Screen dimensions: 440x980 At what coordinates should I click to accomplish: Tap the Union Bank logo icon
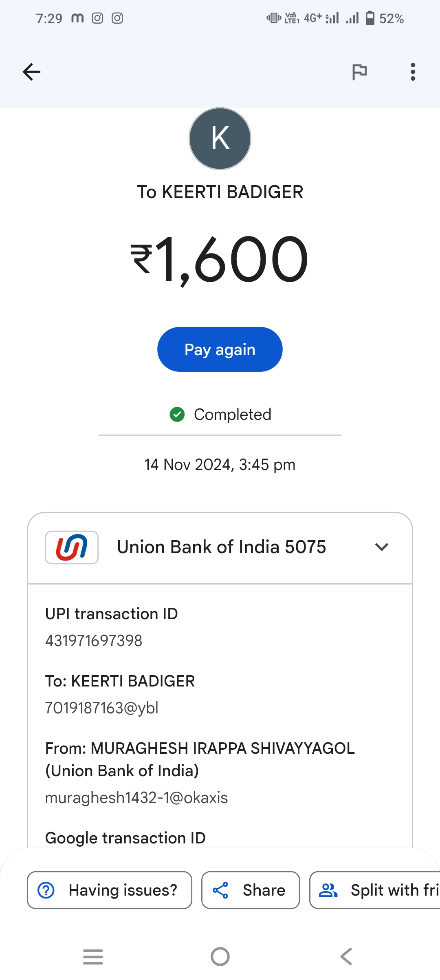72,547
